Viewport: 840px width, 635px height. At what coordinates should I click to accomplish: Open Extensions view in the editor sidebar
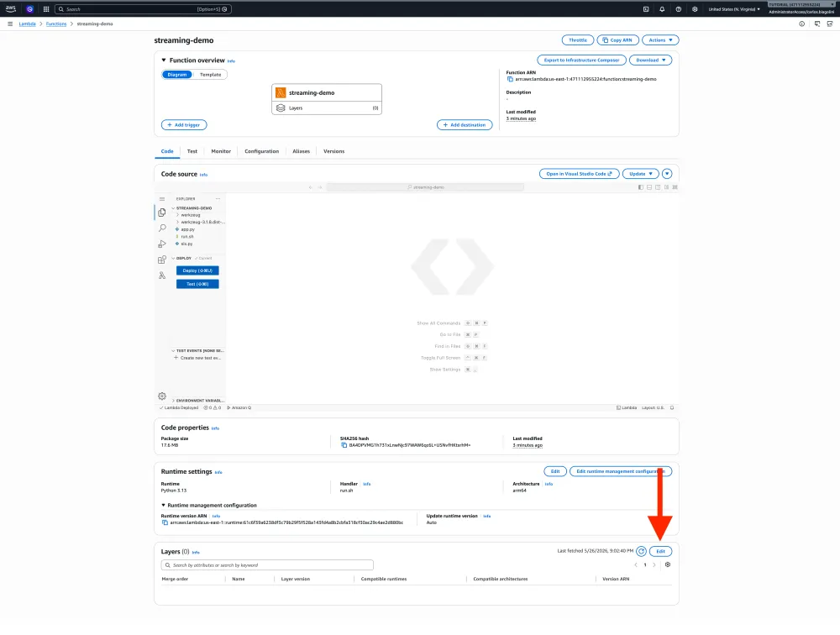[x=162, y=260]
